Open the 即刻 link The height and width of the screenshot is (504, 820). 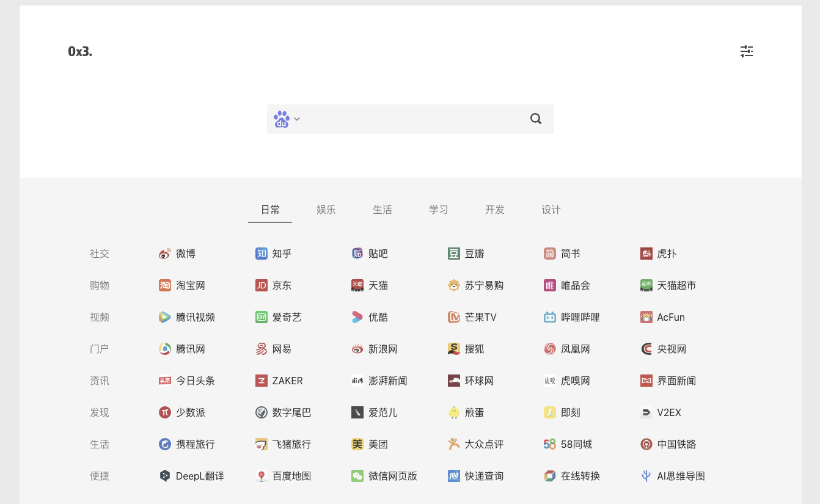point(562,412)
